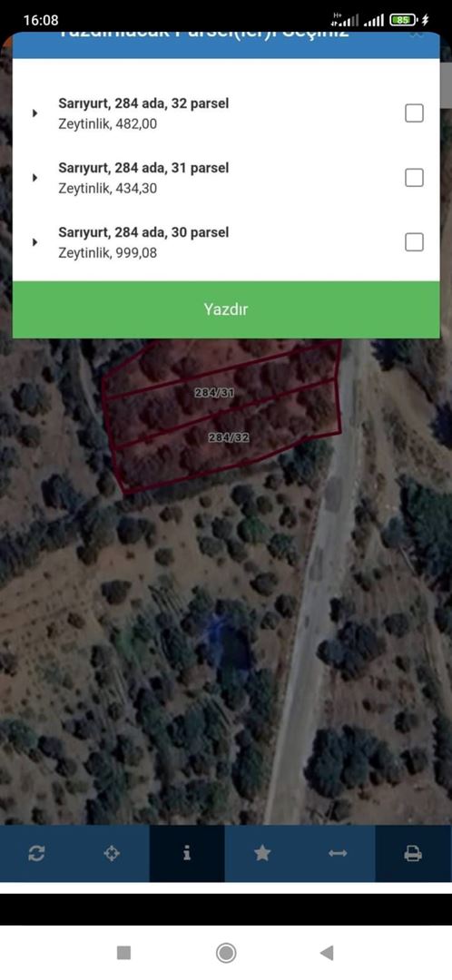452x980 pixels.
Task: Tap the Android recent apps square
Action: (123, 953)
